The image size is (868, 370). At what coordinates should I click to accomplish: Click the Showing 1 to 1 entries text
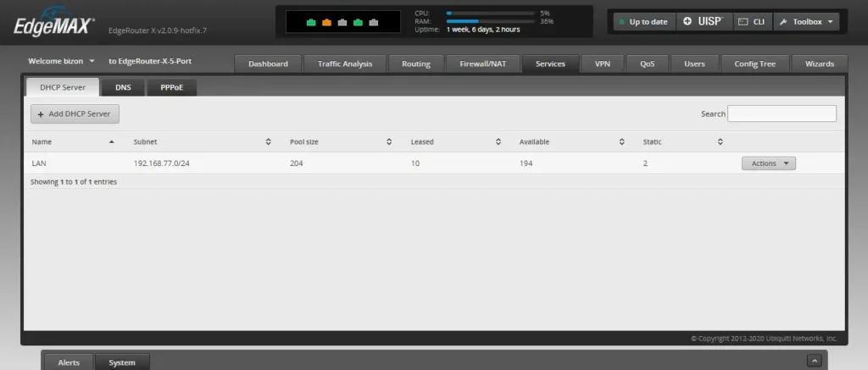coord(74,181)
